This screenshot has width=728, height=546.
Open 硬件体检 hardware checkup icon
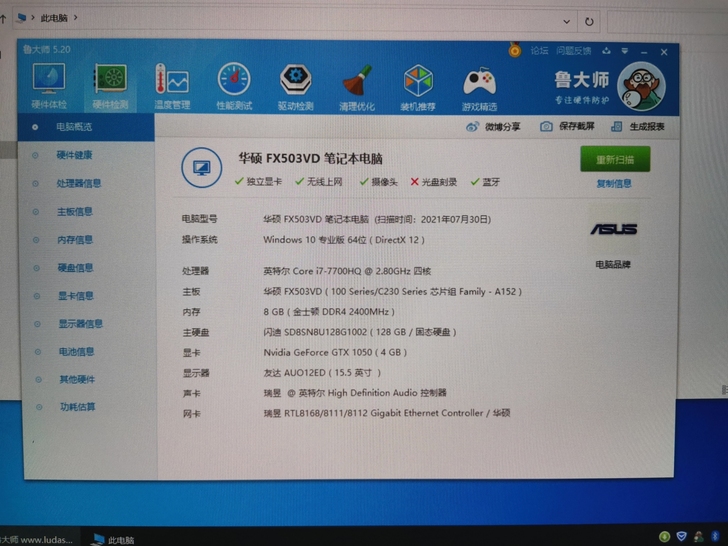[49, 86]
